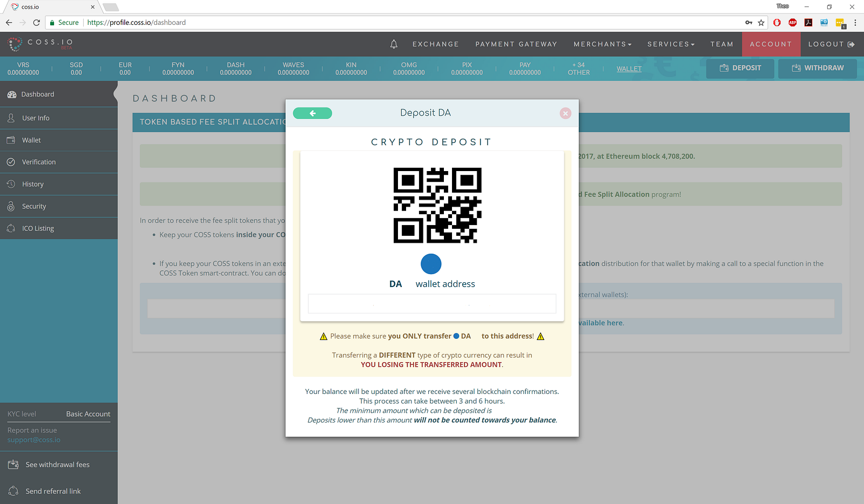Click the wallet address field
Image resolution: width=864 pixels, height=504 pixels.
[x=432, y=304]
